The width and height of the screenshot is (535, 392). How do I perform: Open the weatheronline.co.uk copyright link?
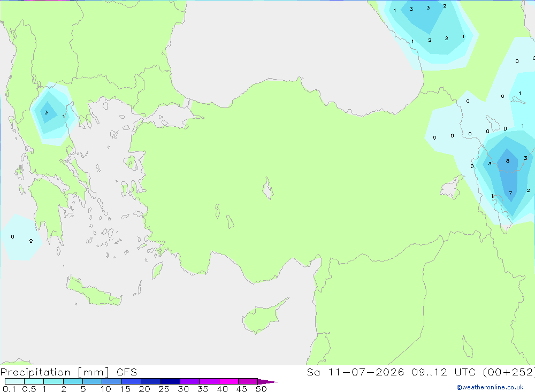490,387
